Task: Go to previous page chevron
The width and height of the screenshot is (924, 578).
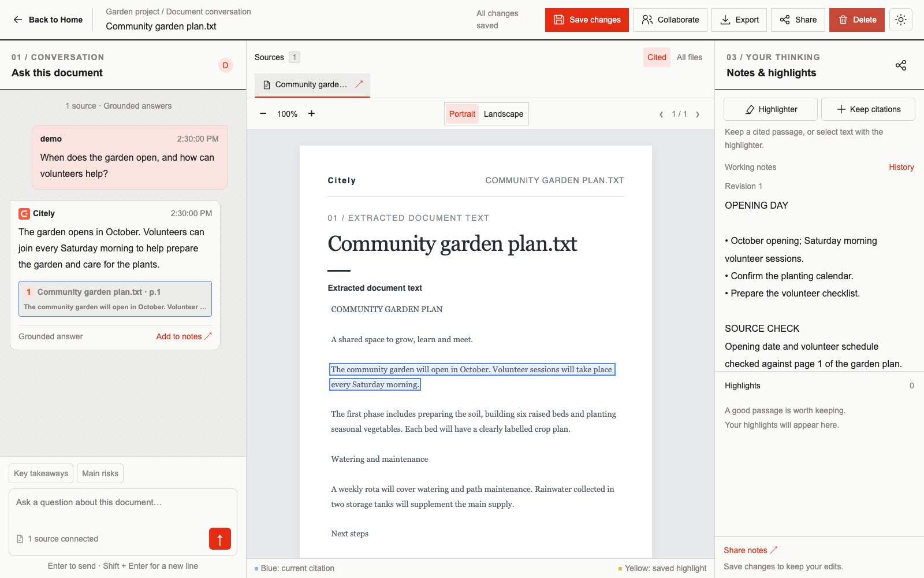Action: point(661,114)
